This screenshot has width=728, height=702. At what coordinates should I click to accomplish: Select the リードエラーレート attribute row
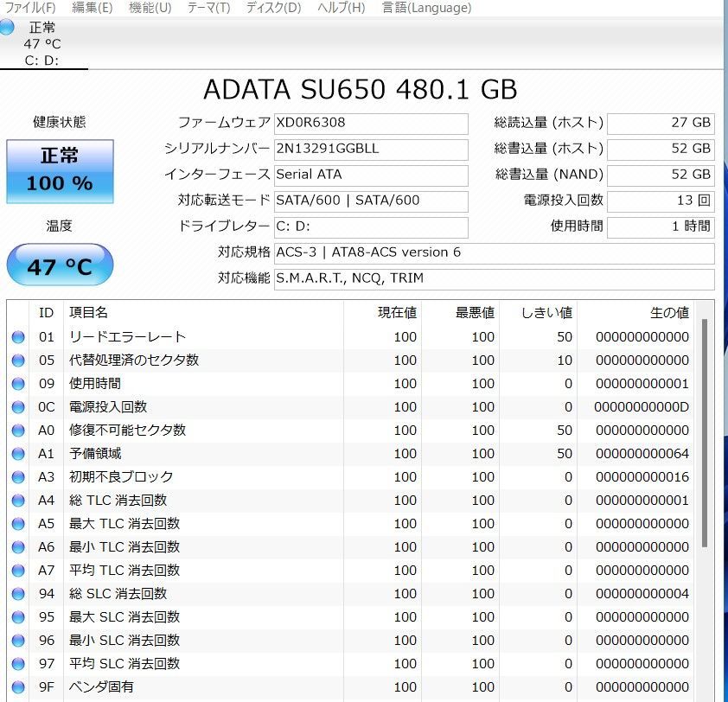tap(350, 337)
